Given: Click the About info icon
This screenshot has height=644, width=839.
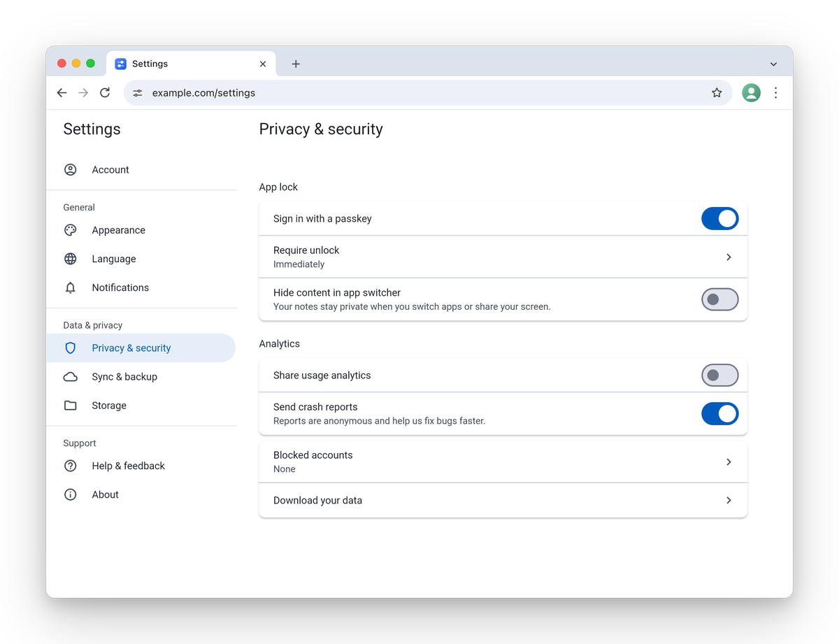Looking at the screenshot, I should [71, 494].
